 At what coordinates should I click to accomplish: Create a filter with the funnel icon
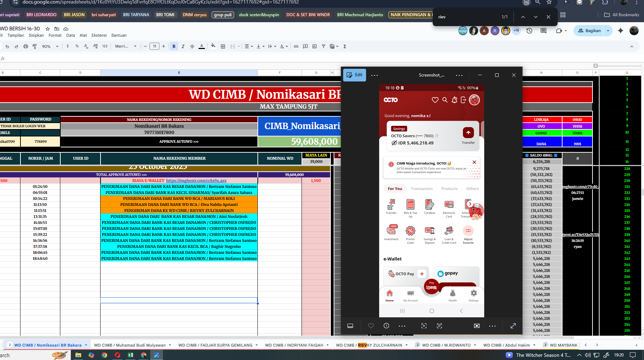click(x=323, y=46)
